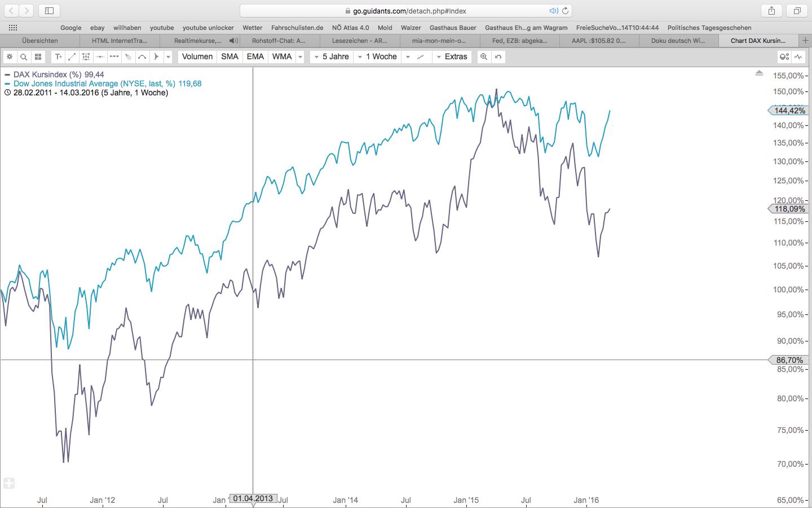Switch to the Doku deutsch Wi... tab
This screenshot has width=812, height=508.
(678, 41)
